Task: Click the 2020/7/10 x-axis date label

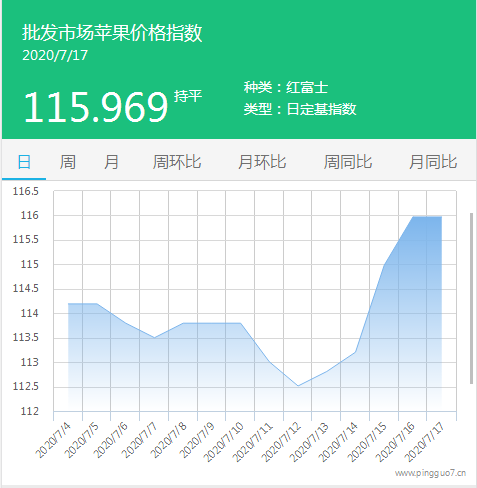Action: coord(223,442)
